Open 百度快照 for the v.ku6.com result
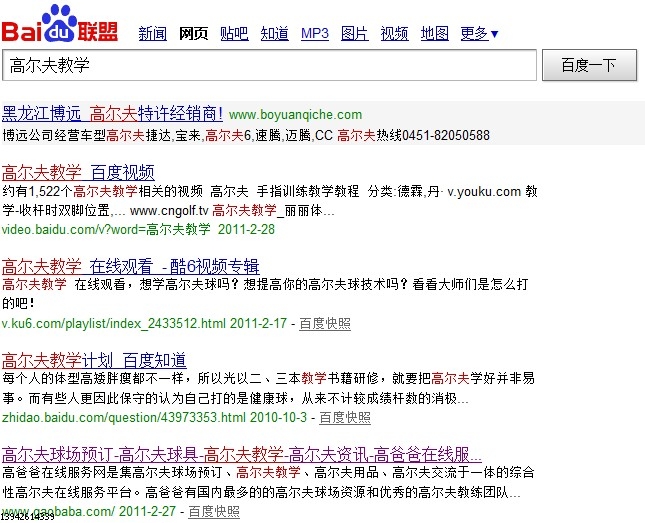This screenshot has height=523, width=645. pyautogui.click(x=325, y=323)
